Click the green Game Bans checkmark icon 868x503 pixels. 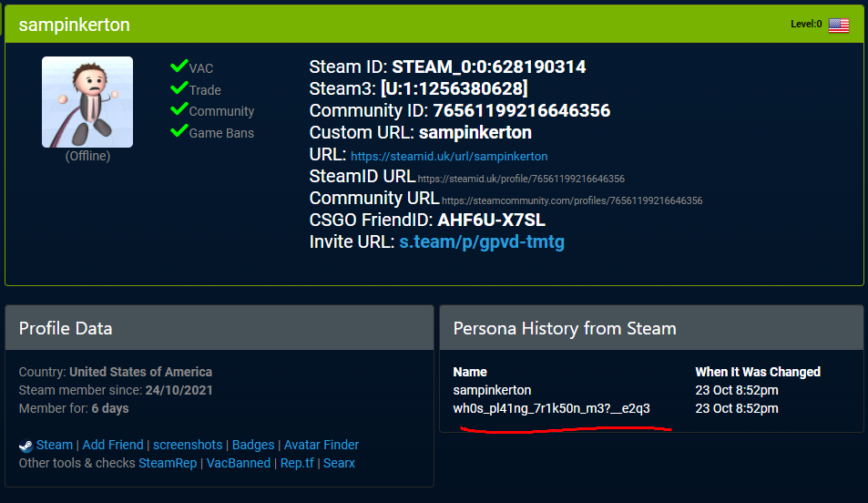[179, 130]
